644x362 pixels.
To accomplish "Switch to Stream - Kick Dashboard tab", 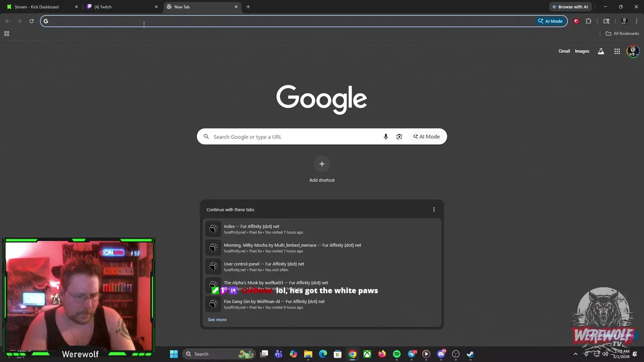I will coord(41,7).
